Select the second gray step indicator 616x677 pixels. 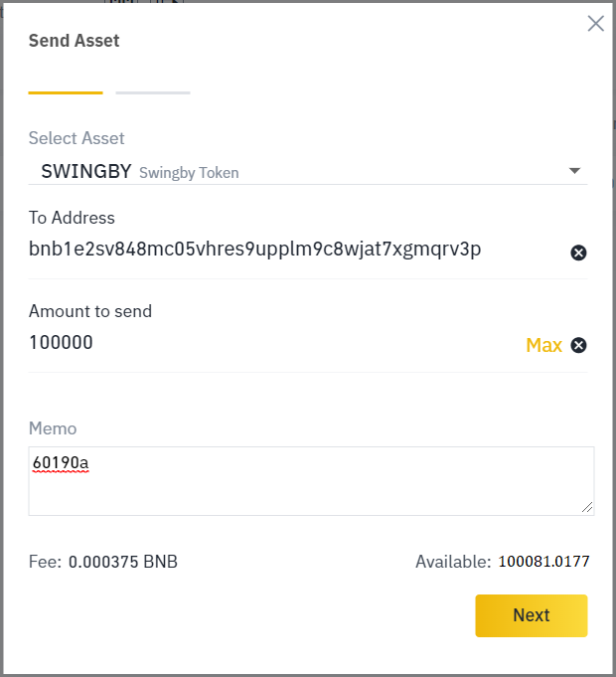pyautogui.click(x=153, y=92)
